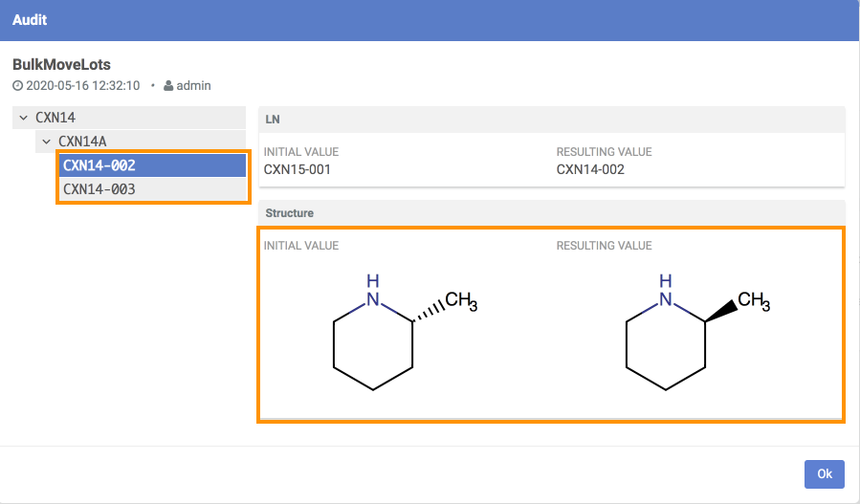Image resolution: width=860 pixels, height=504 pixels.
Task: Click the initial structure molecule image
Action: click(x=395, y=330)
